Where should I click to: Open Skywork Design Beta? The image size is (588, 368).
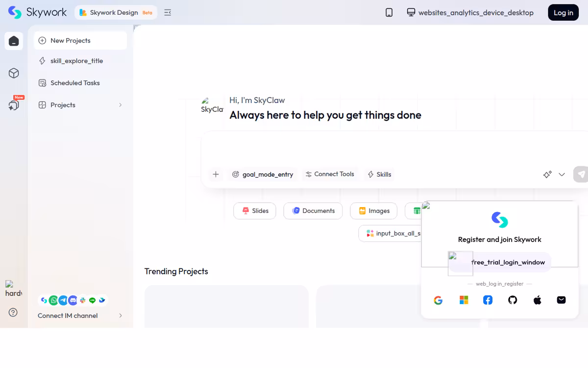coord(116,13)
